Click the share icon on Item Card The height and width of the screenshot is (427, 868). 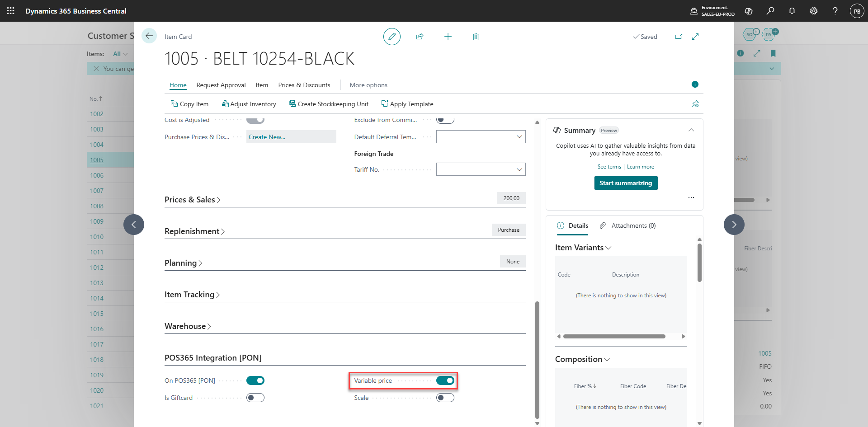click(420, 37)
